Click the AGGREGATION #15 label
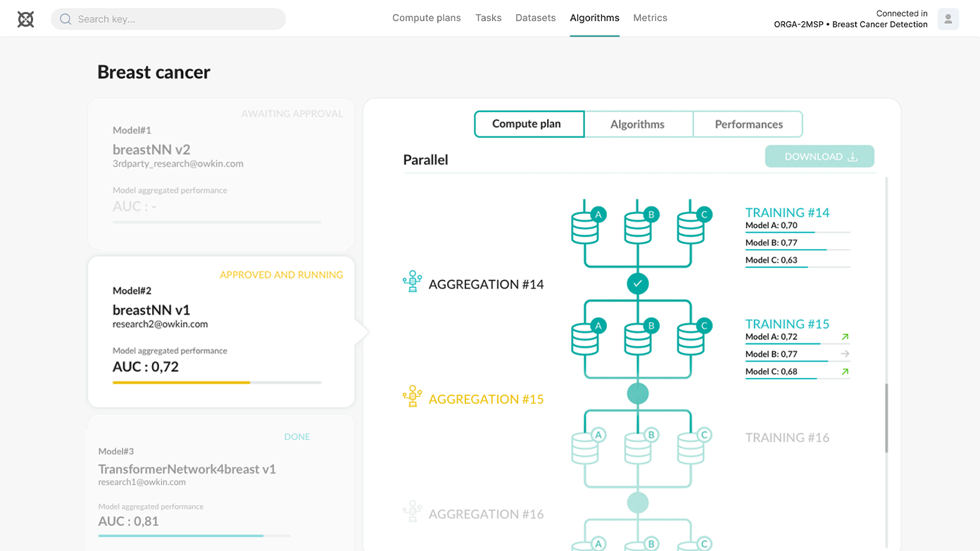The height and width of the screenshot is (551, 980). [486, 399]
